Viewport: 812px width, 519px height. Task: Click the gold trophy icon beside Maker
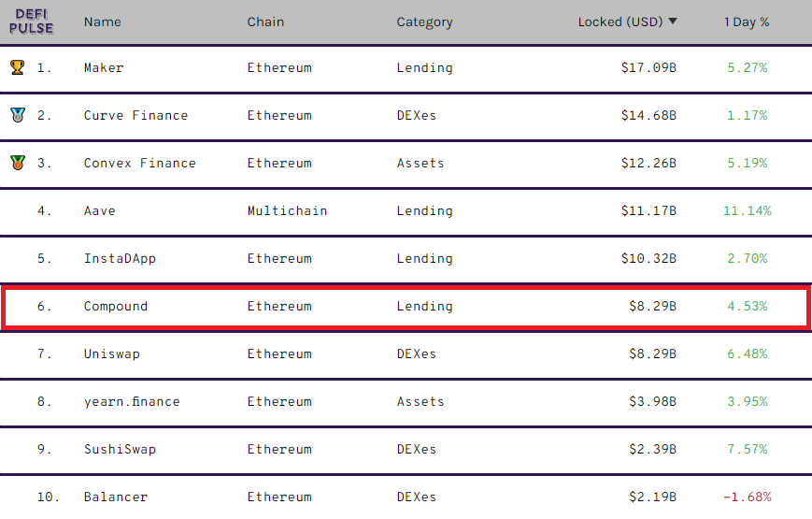(17, 67)
